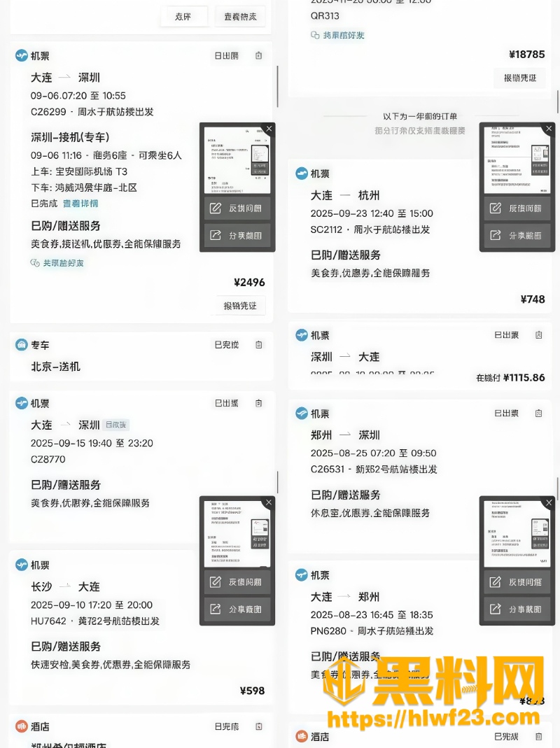Screen dimensions: 560x748
Task: Click 上车: 宝安国际机场 T3 line
Action: (x=79, y=171)
